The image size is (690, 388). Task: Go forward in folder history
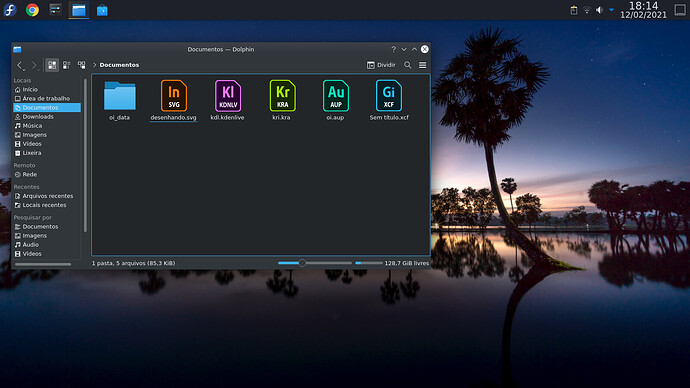pyautogui.click(x=34, y=66)
